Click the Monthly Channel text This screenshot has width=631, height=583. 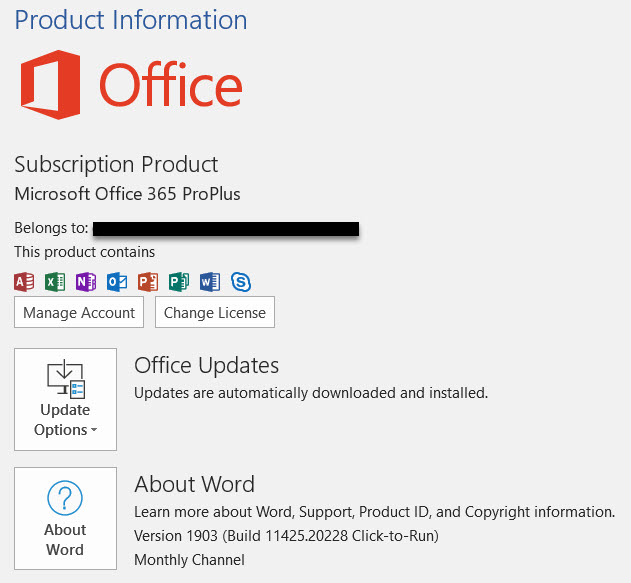click(189, 560)
